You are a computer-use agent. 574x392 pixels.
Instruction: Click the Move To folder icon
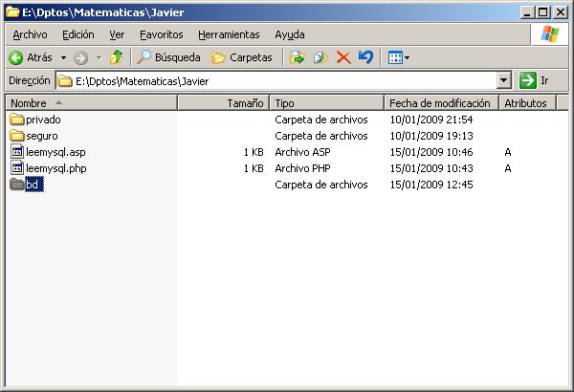298,57
